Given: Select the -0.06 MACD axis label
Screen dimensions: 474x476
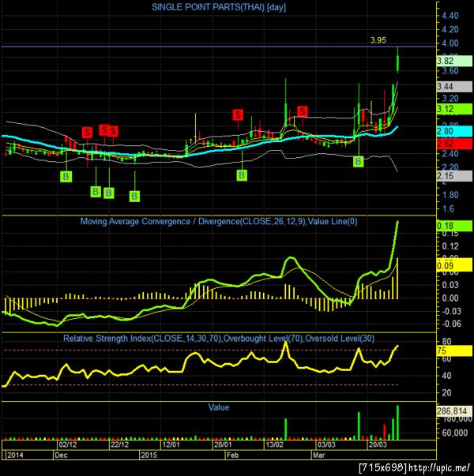Looking at the screenshot, I should tap(450, 324).
